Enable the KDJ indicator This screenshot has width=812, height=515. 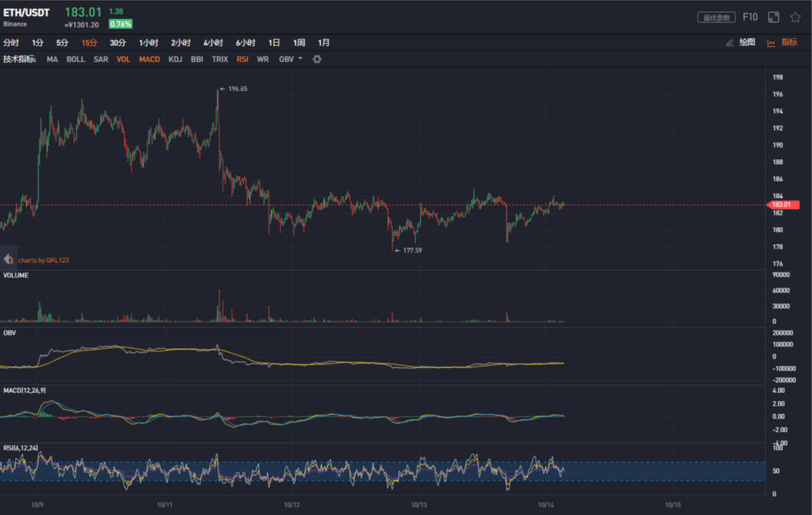coord(175,59)
